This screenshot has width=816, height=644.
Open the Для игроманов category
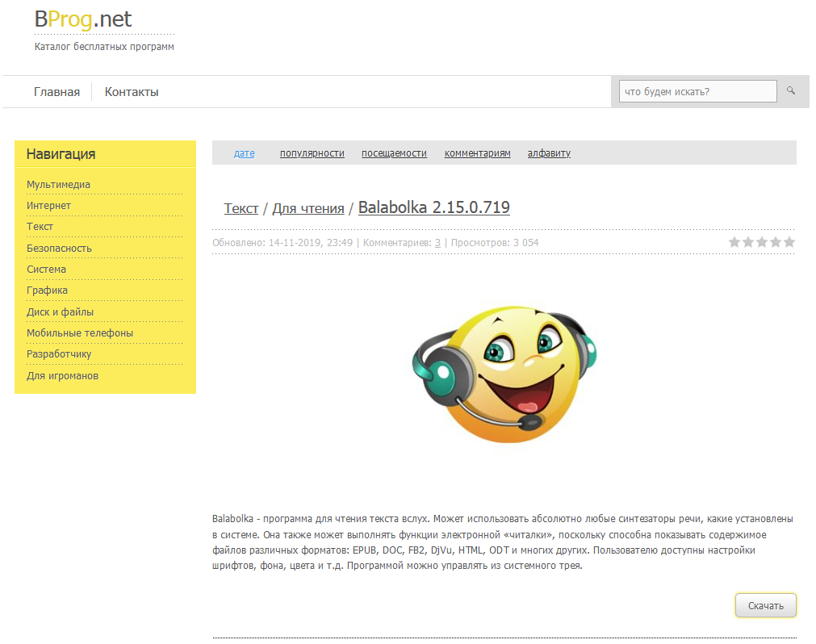(61, 375)
